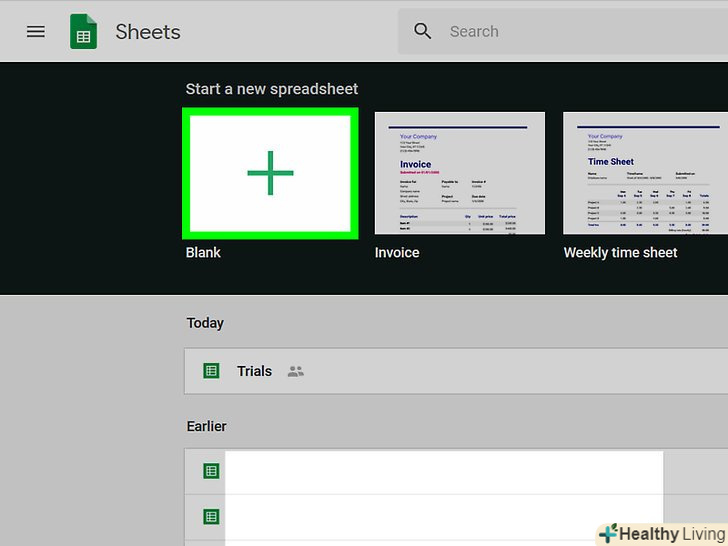Click the Start a new spreadsheet heading
This screenshot has height=546, width=728.
272,89
